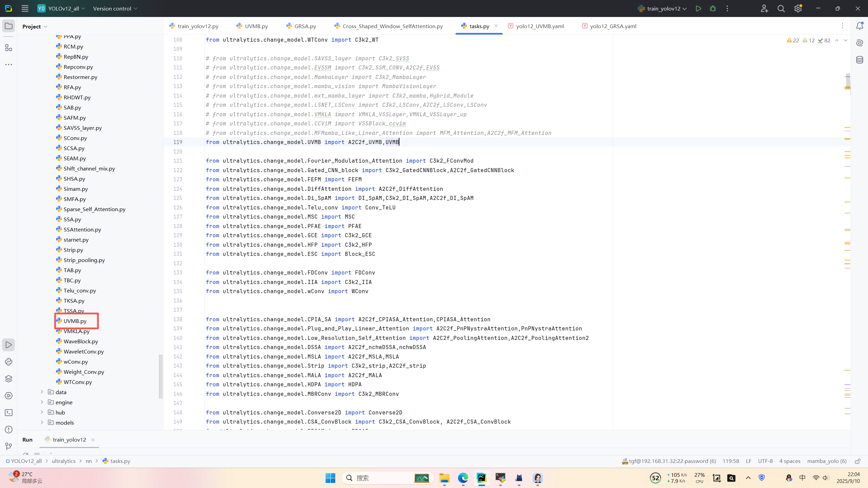Toggle the Project tool window folder icon
The image size is (868, 488).
[x=8, y=26]
